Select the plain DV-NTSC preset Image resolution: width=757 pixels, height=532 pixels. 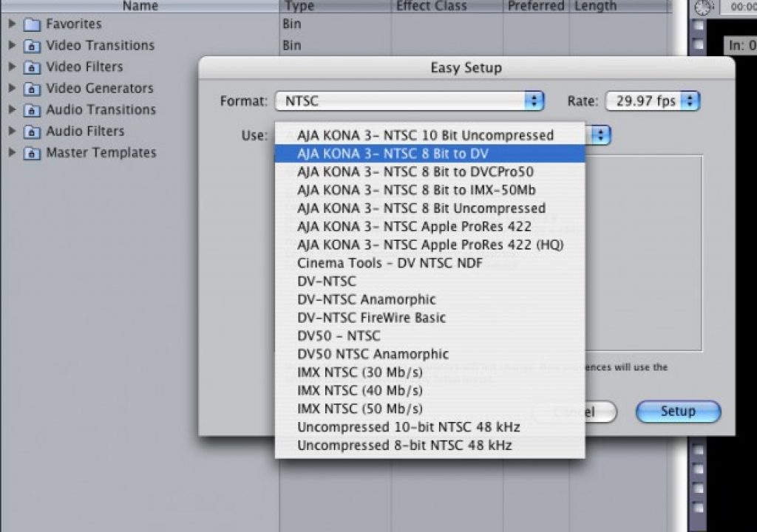click(430, 281)
